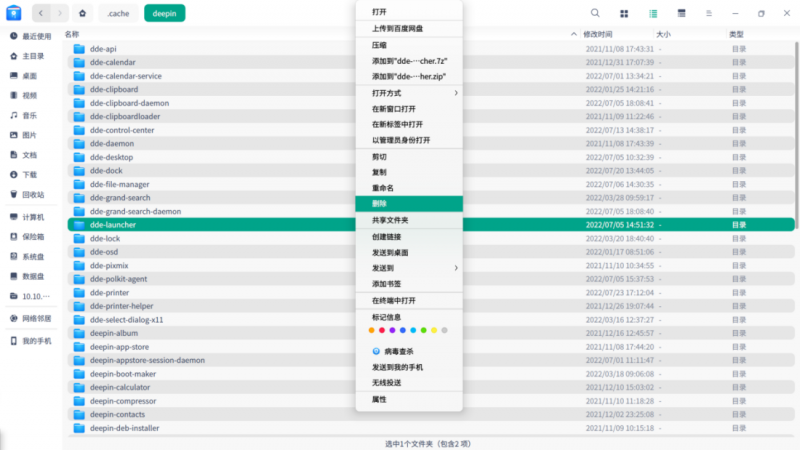
Task: Choose 剪切 in the context menu
Action: click(x=409, y=157)
